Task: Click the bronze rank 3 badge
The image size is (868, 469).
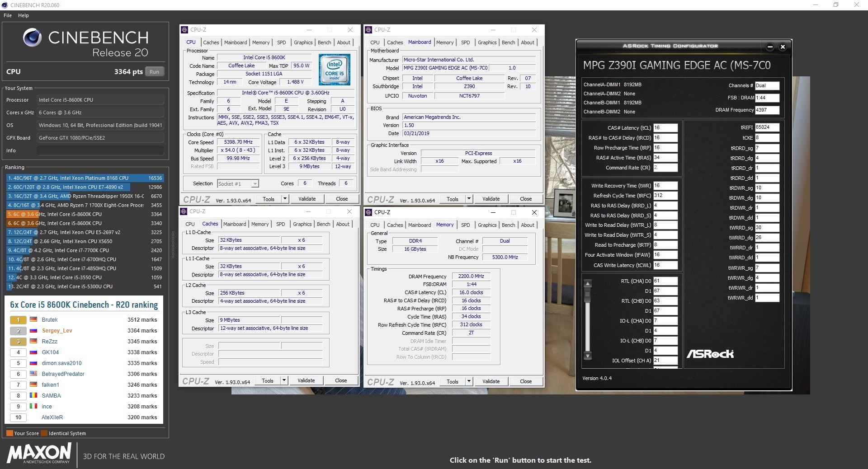Action: pos(19,341)
